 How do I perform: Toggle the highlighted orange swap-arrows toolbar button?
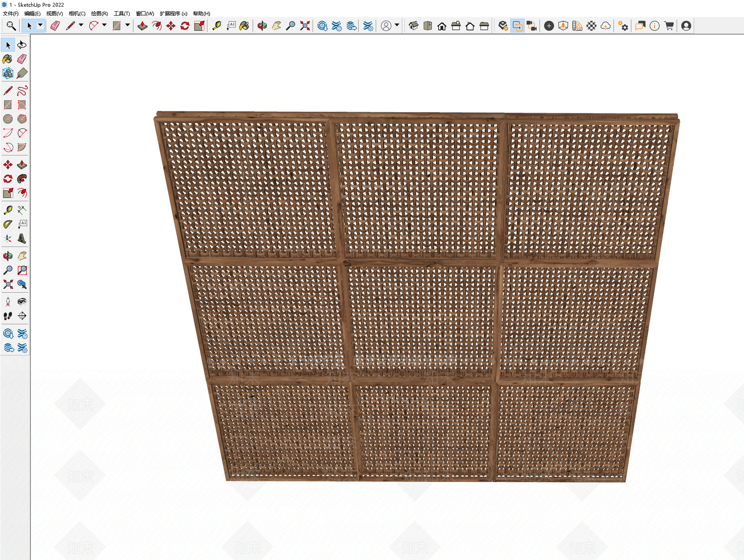point(517,26)
